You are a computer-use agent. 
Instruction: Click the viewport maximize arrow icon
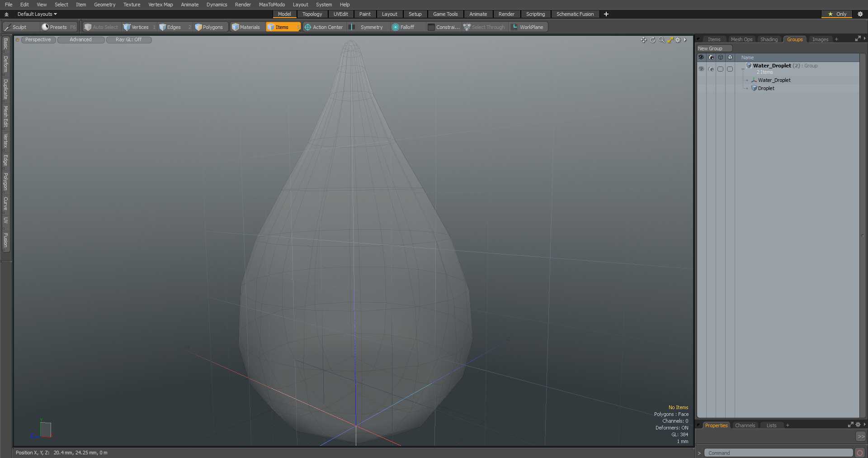(670, 40)
